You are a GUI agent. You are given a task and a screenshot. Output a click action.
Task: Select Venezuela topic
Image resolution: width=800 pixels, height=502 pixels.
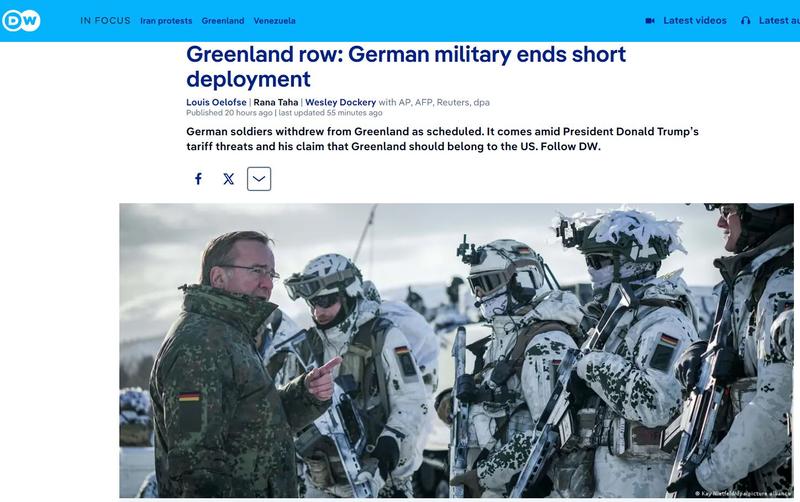(274, 21)
